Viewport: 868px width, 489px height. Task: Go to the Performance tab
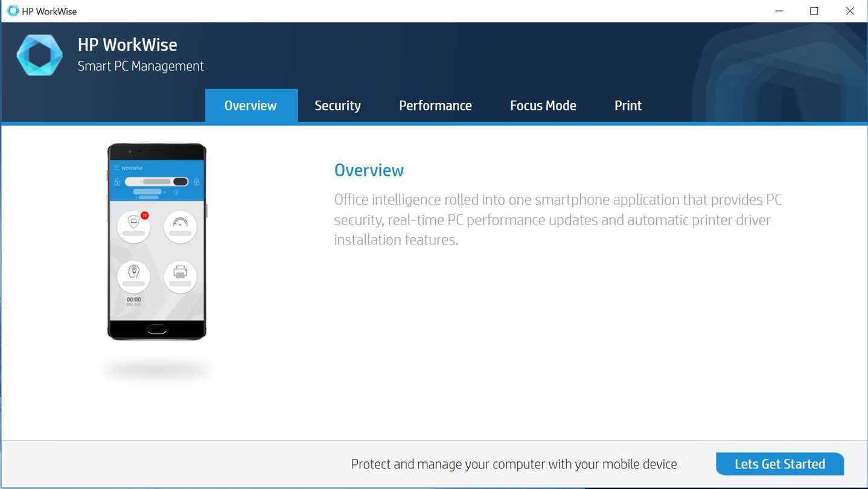(435, 106)
